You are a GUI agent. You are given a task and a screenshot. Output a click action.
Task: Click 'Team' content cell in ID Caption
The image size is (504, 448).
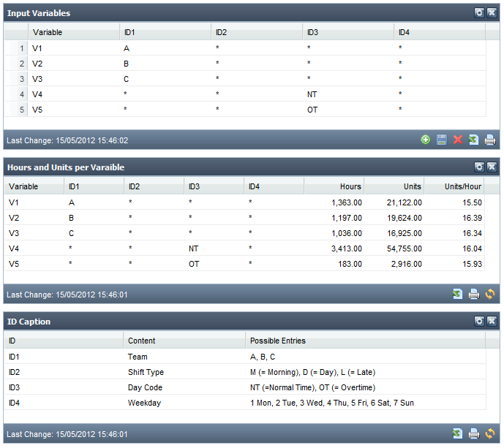click(184, 357)
